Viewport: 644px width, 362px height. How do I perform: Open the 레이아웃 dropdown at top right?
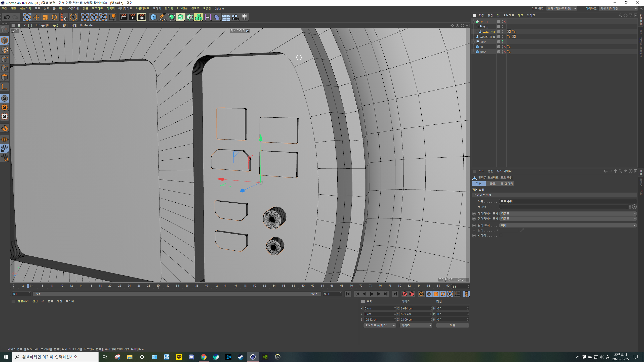pyautogui.click(x=618, y=9)
